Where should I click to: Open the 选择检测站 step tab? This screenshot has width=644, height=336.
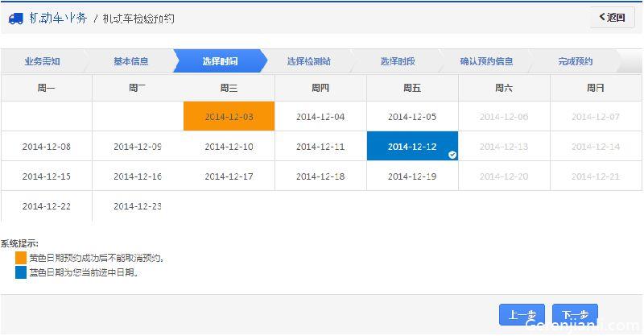[x=309, y=61]
